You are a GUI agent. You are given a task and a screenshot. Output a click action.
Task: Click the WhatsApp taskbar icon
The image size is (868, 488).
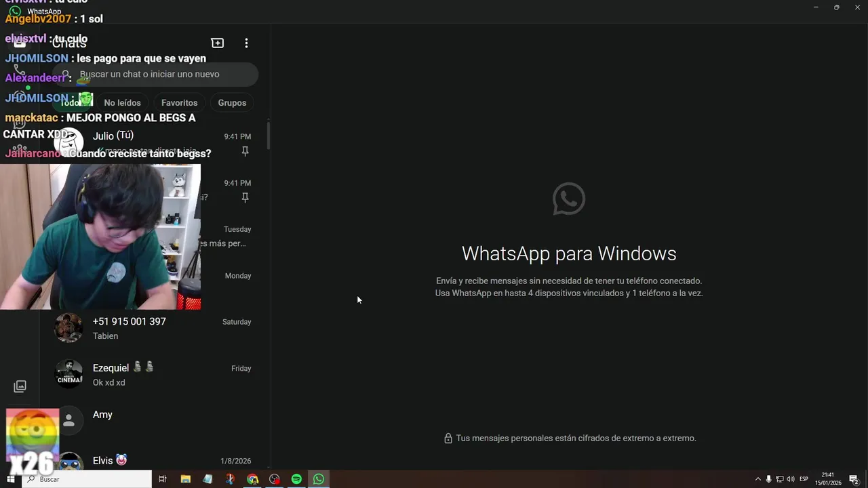(x=319, y=479)
